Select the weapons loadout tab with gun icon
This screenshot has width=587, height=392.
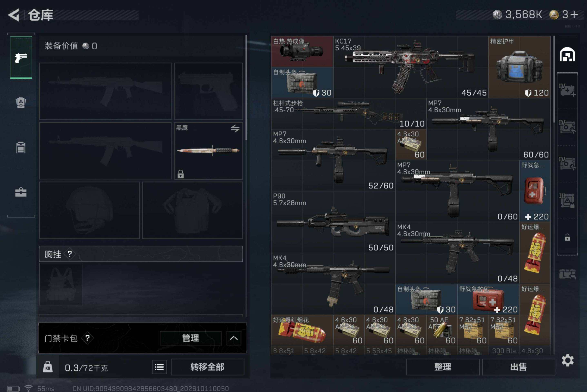point(21,58)
